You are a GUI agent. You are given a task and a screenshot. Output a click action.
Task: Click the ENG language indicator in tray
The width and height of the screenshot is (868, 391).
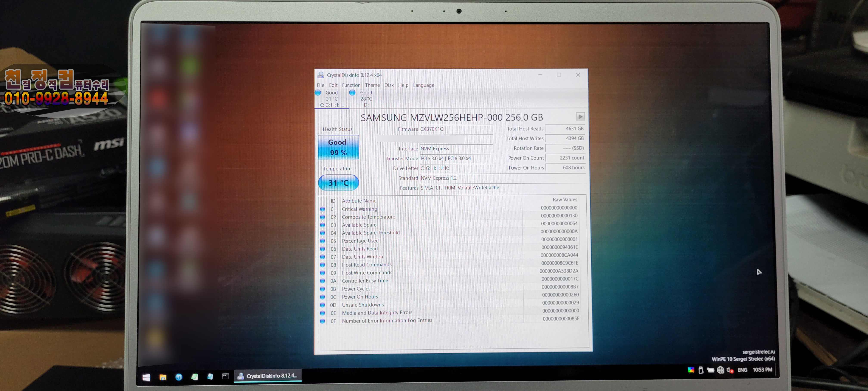pos(742,370)
